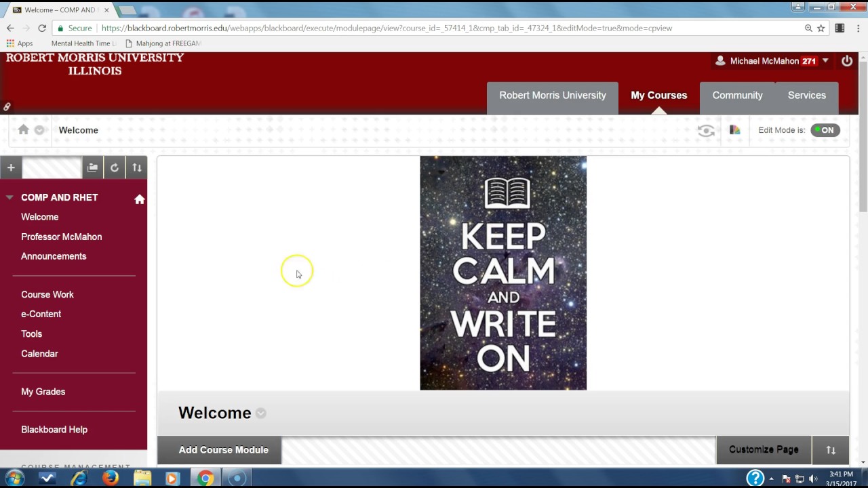Screen dimensions: 868x488
Task: Log out using the power icon
Action: [x=847, y=61]
